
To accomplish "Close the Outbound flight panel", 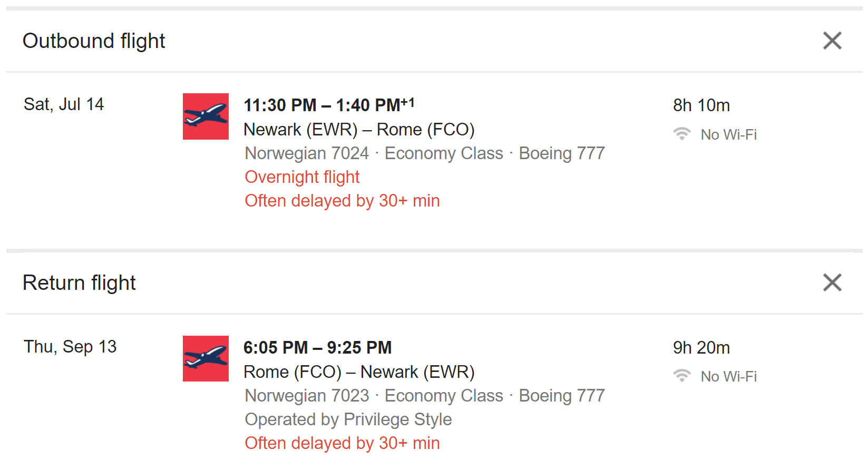I will [x=832, y=41].
